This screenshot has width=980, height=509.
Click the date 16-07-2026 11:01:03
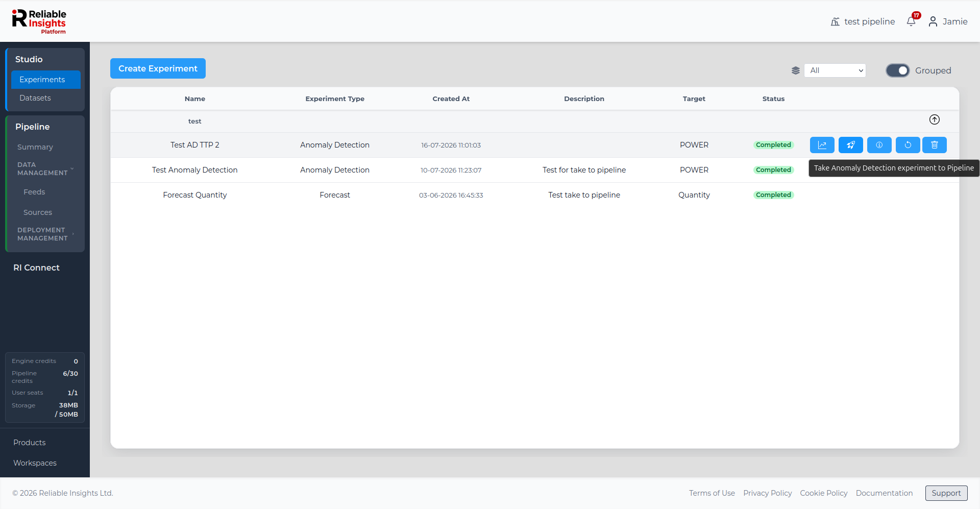tap(451, 145)
